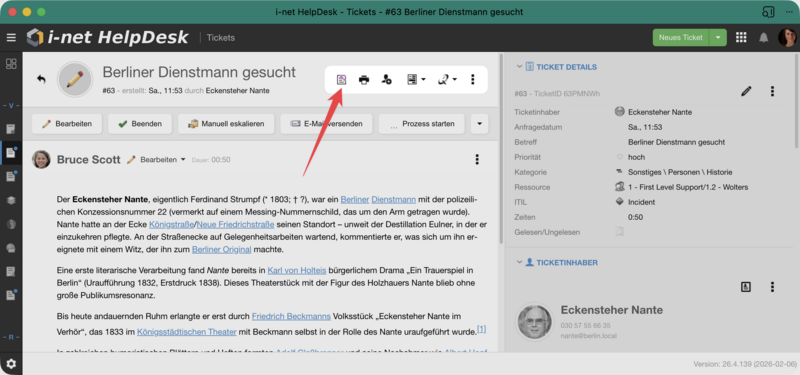800x375 pixels.
Task: Open Ticket Details three-dot menu
Action: pos(772,91)
